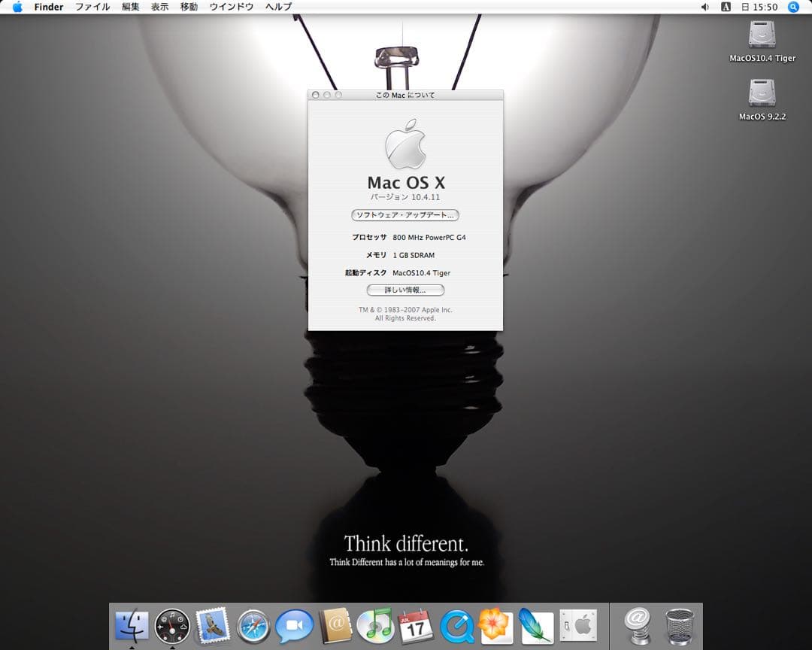The width and height of the screenshot is (812, 650).
Task: Open the MacOS10.4 Tiger disk on desktop
Action: coord(762,35)
